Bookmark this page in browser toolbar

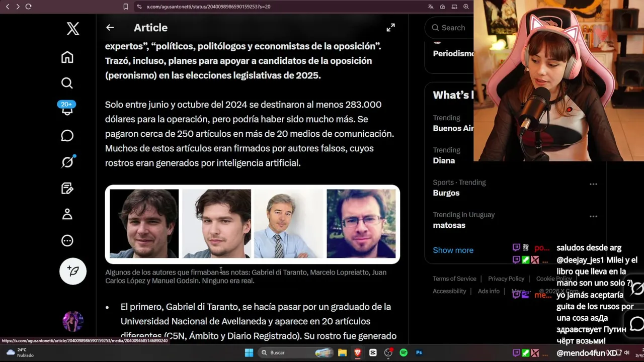[x=126, y=7]
